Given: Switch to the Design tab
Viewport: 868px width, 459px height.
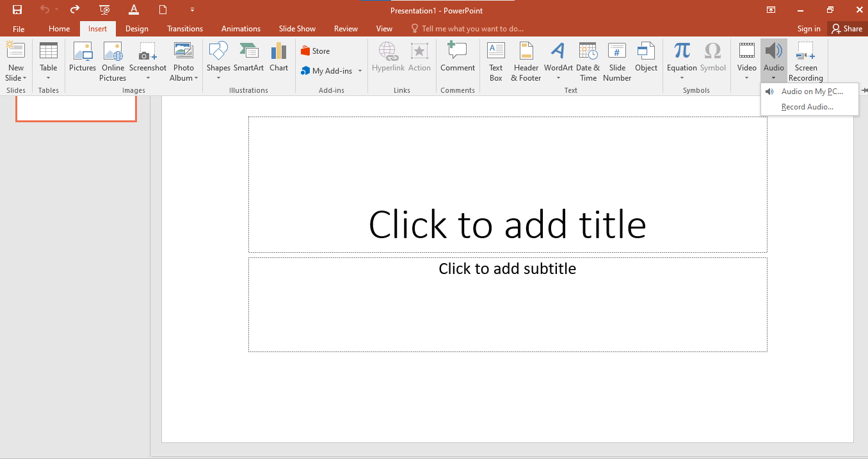Looking at the screenshot, I should (137, 29).
